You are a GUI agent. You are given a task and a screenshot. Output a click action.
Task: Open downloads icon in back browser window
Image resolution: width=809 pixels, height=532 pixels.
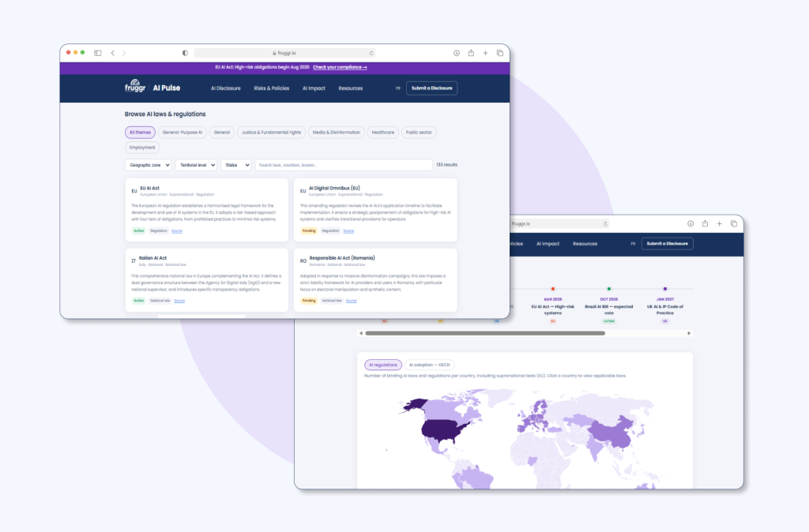690,223
